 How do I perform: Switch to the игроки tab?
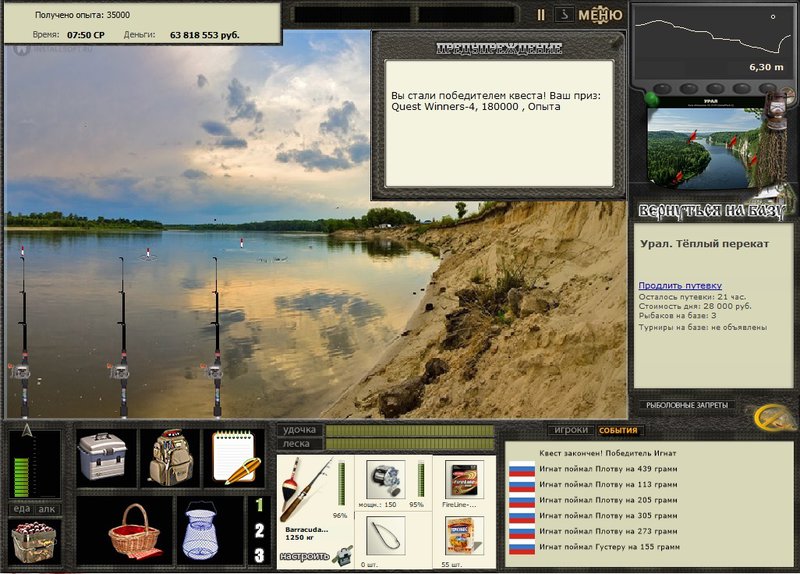click(x=570, y=430)
